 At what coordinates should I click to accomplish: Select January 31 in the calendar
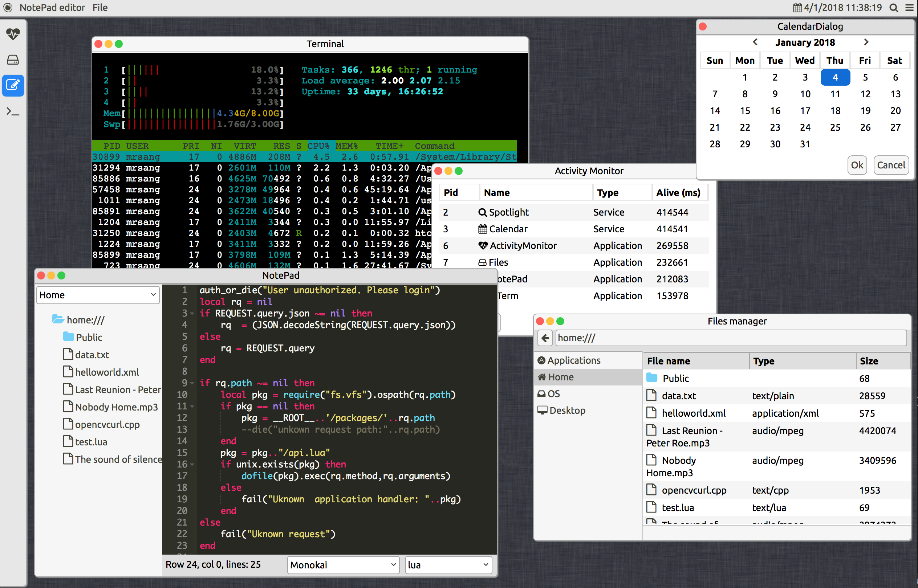(x=805, y=144)
